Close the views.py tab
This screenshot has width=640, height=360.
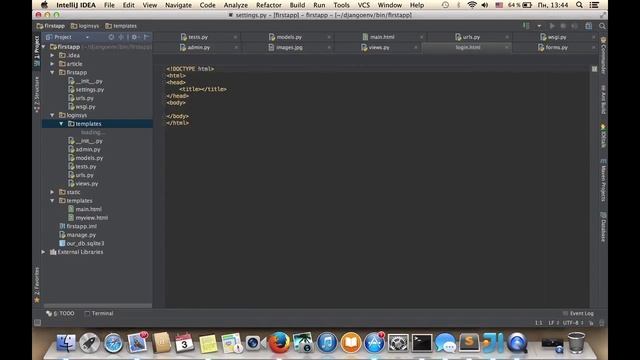(416, 47)
